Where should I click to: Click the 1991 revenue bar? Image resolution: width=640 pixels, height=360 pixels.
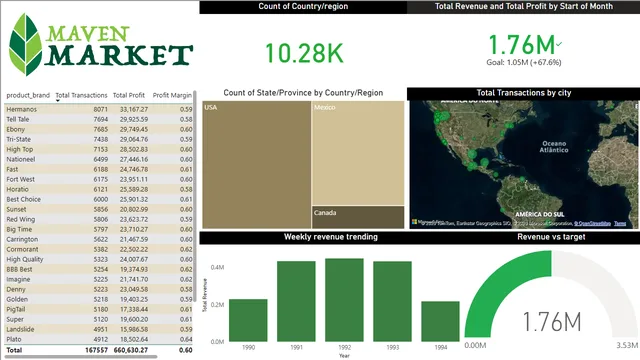click(x=296, y=301)
